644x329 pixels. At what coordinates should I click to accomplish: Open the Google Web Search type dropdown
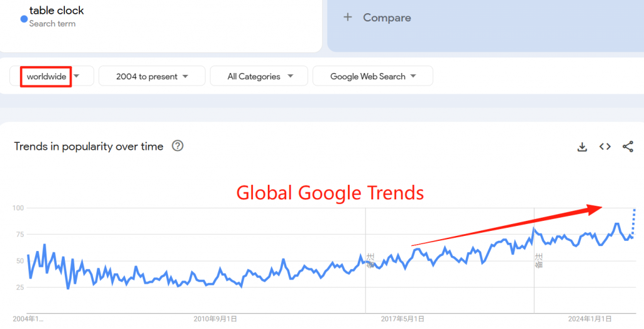pyautogui.click(x=373, y=76)
